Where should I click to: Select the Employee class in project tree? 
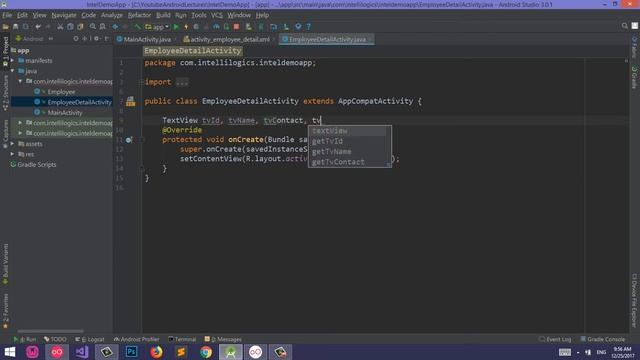pos(61,92)
